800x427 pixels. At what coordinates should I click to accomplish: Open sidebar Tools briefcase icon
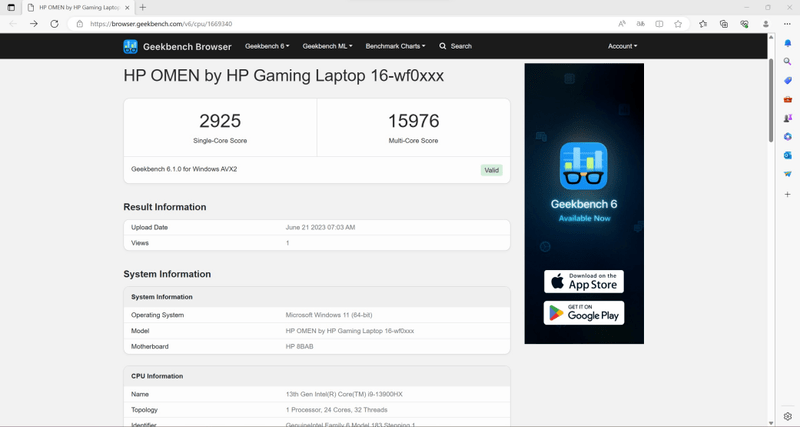point(788,99)
